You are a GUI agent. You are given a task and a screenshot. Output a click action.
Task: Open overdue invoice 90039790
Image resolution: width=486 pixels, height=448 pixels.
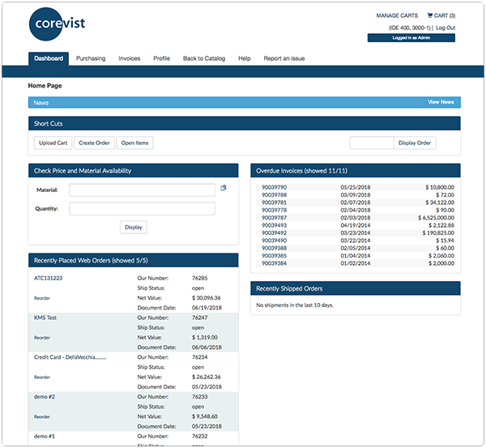coord(274,187)
